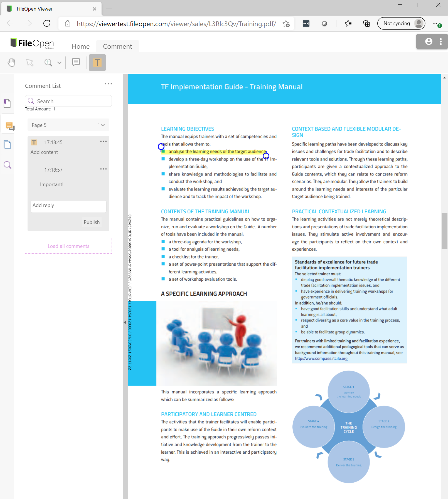Viewport: 448px width, 499px height.
Task: Add page to favorites star icon
Action: click(x=286, y=24)
